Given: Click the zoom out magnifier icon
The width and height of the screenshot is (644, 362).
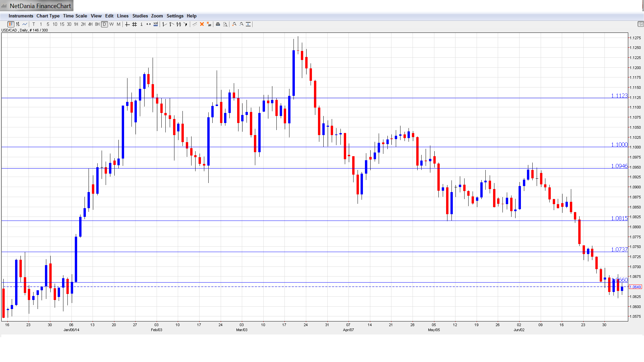Looking at the screenshot, I should point(241,24).
